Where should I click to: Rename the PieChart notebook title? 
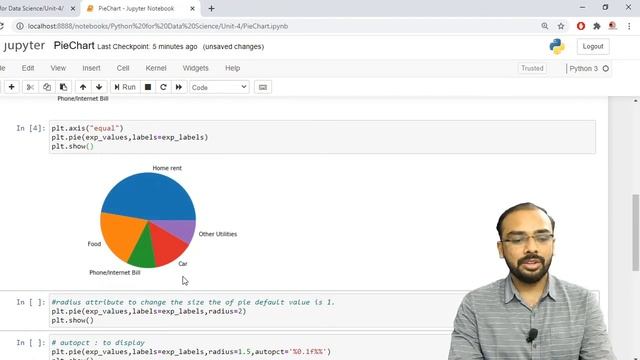(74, 46)
